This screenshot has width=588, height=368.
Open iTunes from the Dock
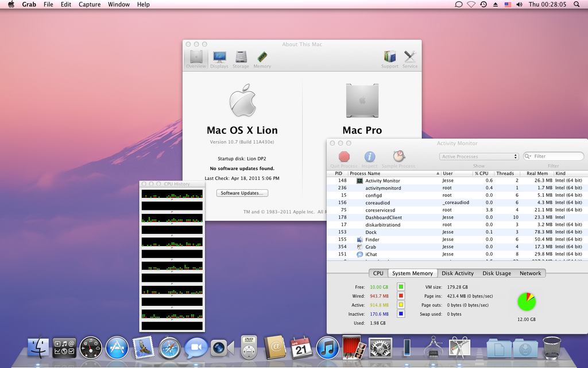point(327,347)
